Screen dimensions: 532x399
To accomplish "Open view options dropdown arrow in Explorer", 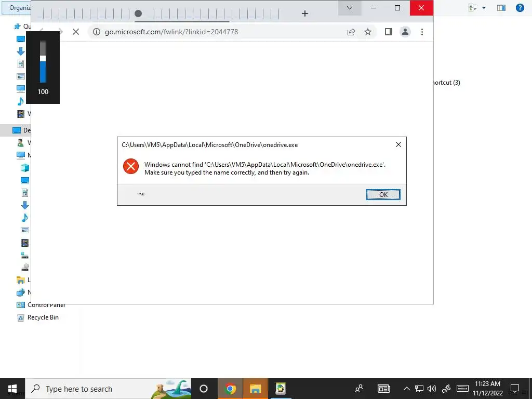I will pyautogui.click(x=484, y=7).
